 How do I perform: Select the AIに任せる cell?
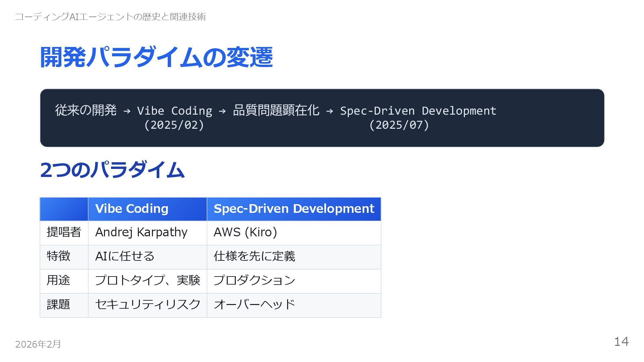[125, 256]
